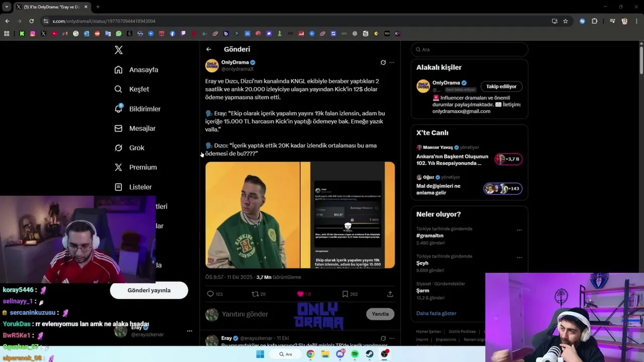Screen dimensions: 644x362
Task: Open Chrome from the taskbar
Action: coord(310,354)
